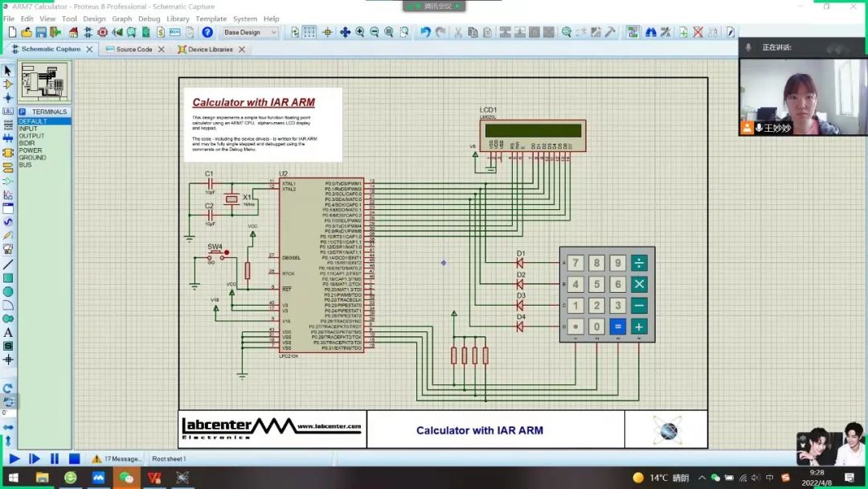Pick the 2D Graphics Line tool
The width and height of the screenshot is (868, 489).
click(8, 264)
